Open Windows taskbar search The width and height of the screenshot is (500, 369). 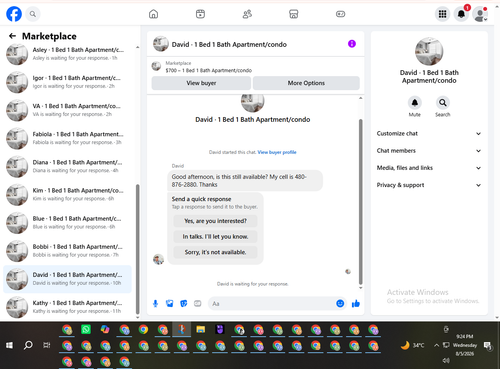click(x=28, y=345)
